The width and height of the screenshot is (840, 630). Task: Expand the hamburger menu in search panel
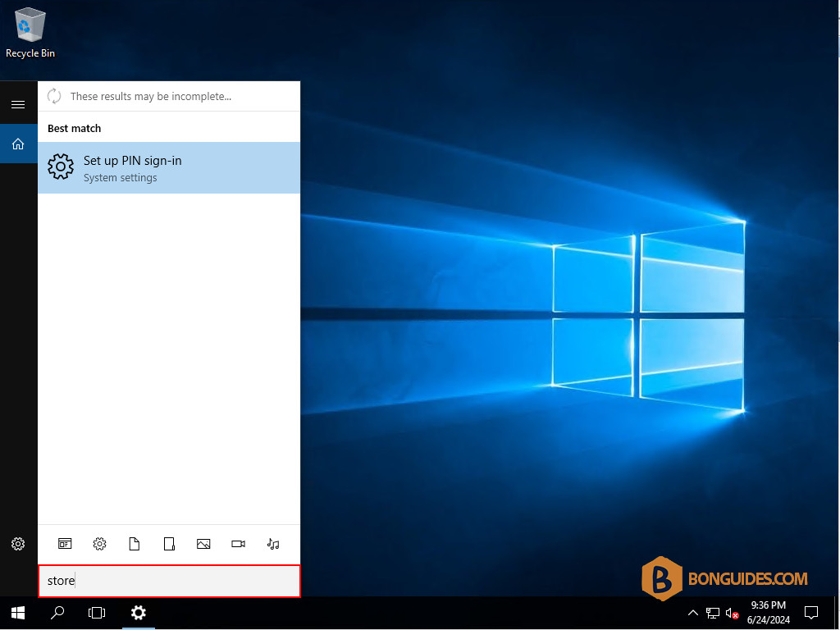18,104
